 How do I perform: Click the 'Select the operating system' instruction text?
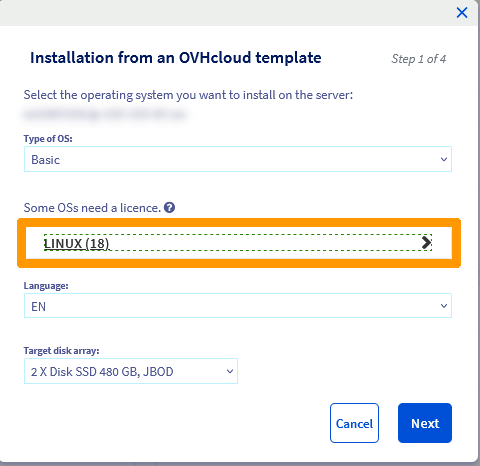[x=188, y=95]
